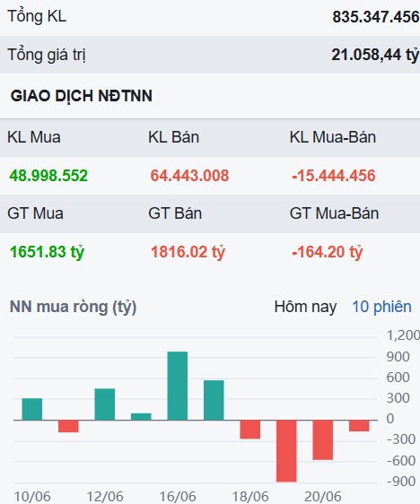The image size is (420, 504).
Task: Click the 20/06 x-axis date label
Action: [323, 497]
